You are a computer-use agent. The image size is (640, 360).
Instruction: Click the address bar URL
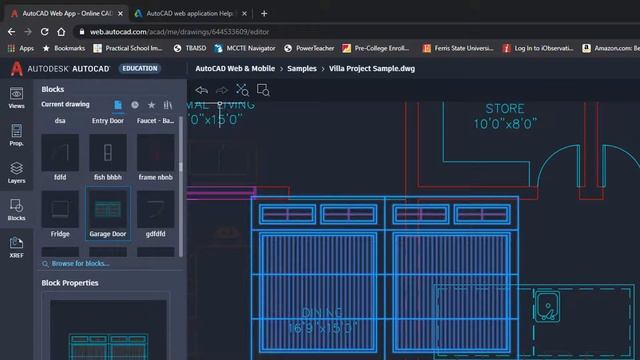[x=180, y=32]
